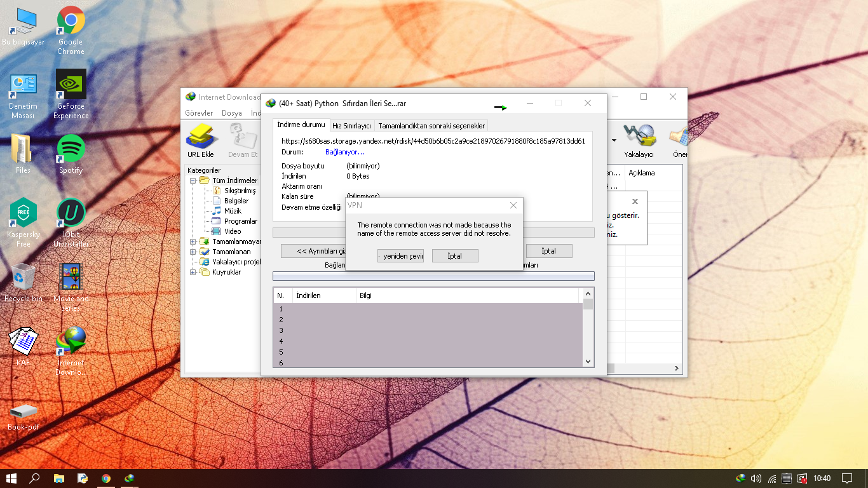The height and width of the screenshot is (488, 868).
Task: Open Tamamlandıktan sonraki seçenekler tab
Action: (x=431, y=126)
